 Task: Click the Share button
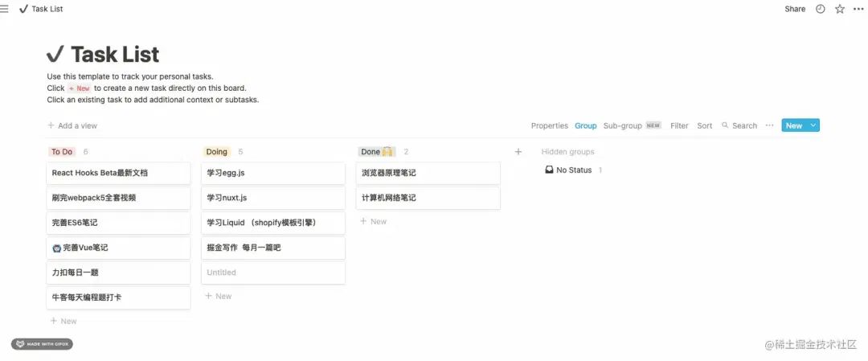point(795,9)
